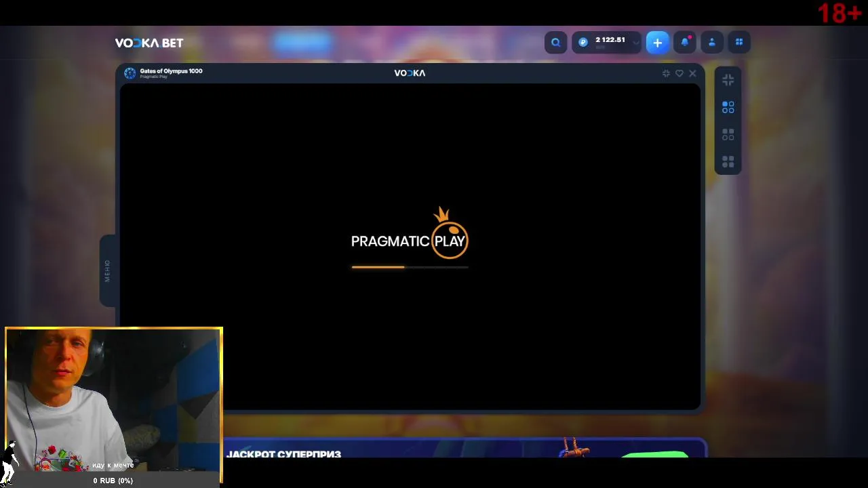The image size is (868, 488).
Task: Click the blue plus deposit button
Action: [x=657, y=43]
